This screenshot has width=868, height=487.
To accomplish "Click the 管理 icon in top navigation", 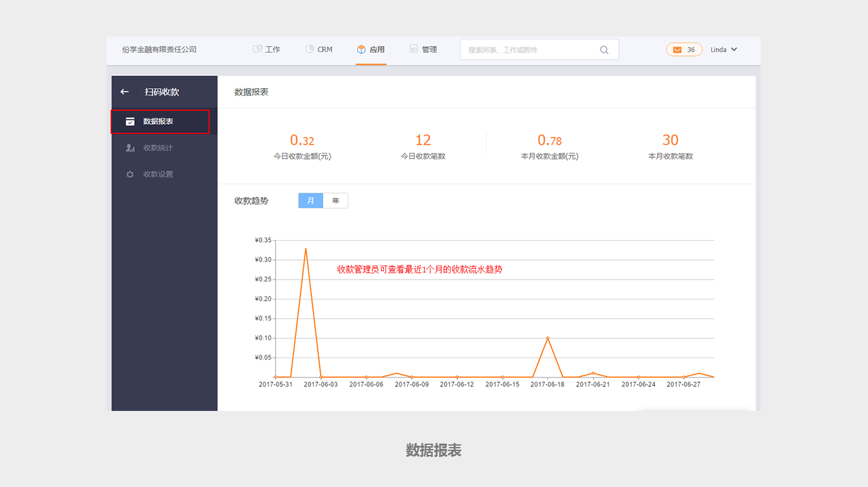I will point(414,49).
